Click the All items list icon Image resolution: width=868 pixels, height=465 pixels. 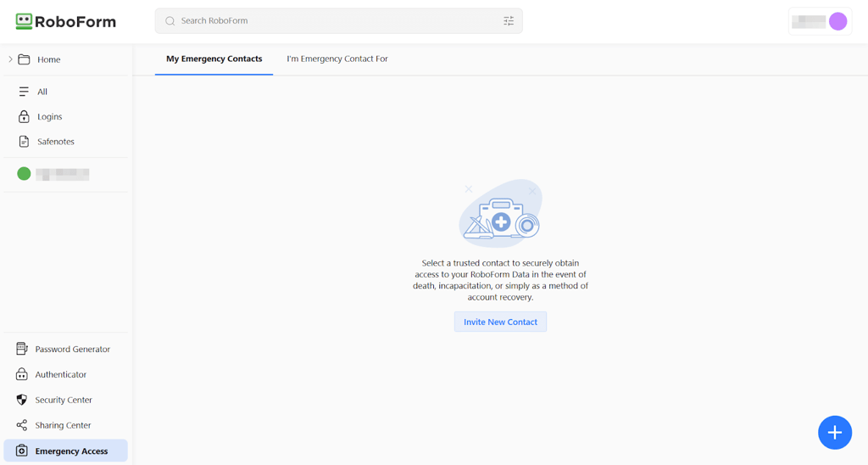click(x=24, y=92)
